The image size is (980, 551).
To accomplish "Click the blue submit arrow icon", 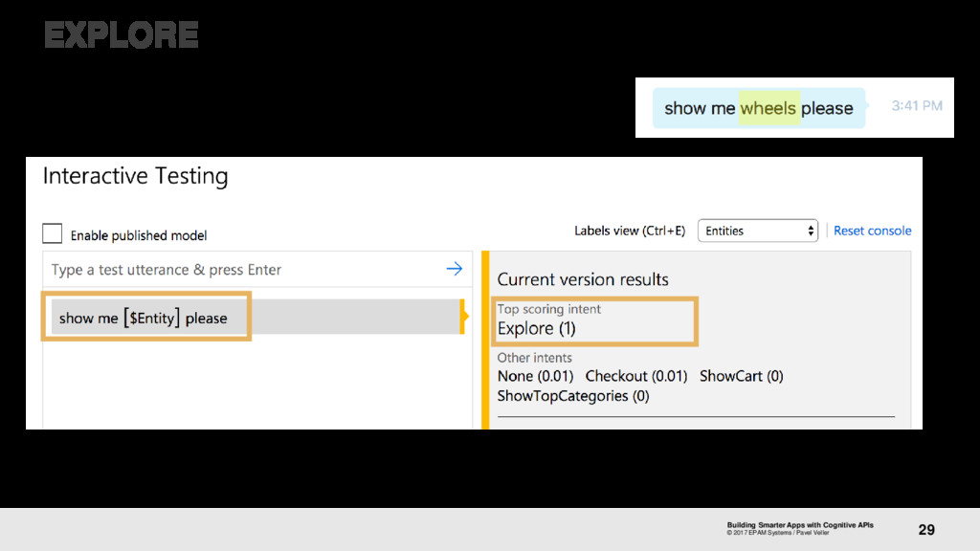I will (455, 269).
